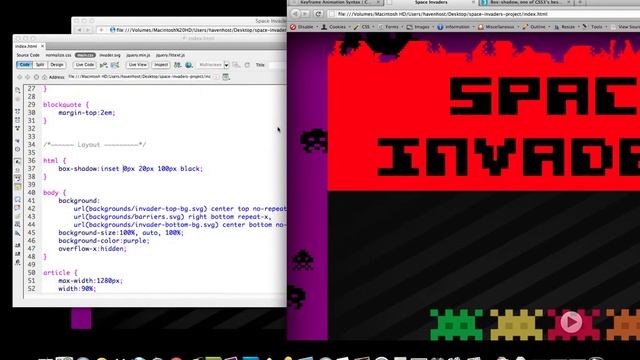Viewport: 640px width, 360px height.
Task: Open Resize menu in Web Developer toolbar
Action: coord(568,27)
